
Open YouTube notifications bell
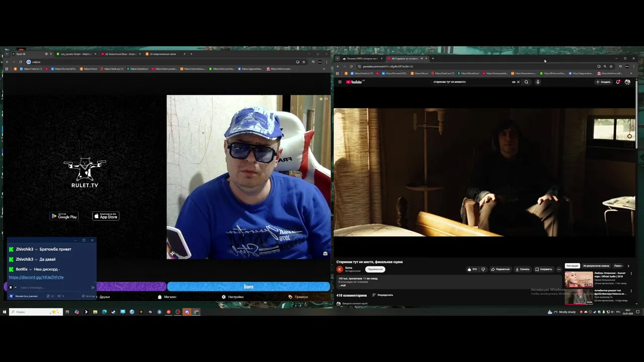(618, 82)
